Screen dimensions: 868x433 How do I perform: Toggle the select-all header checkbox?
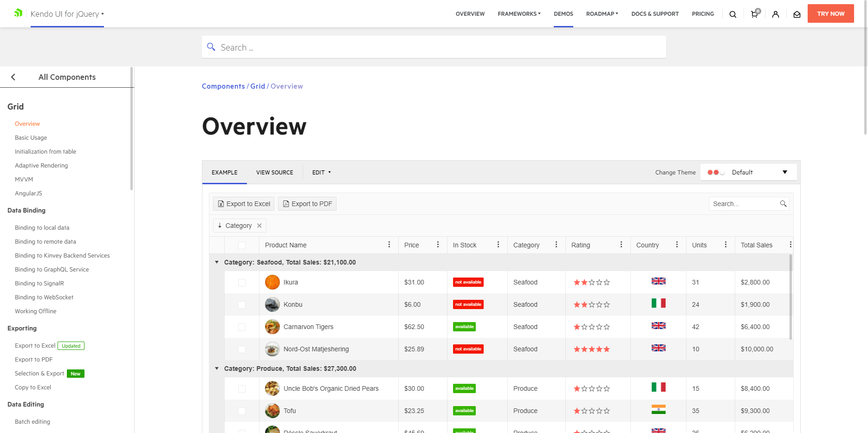pos(242,245)
